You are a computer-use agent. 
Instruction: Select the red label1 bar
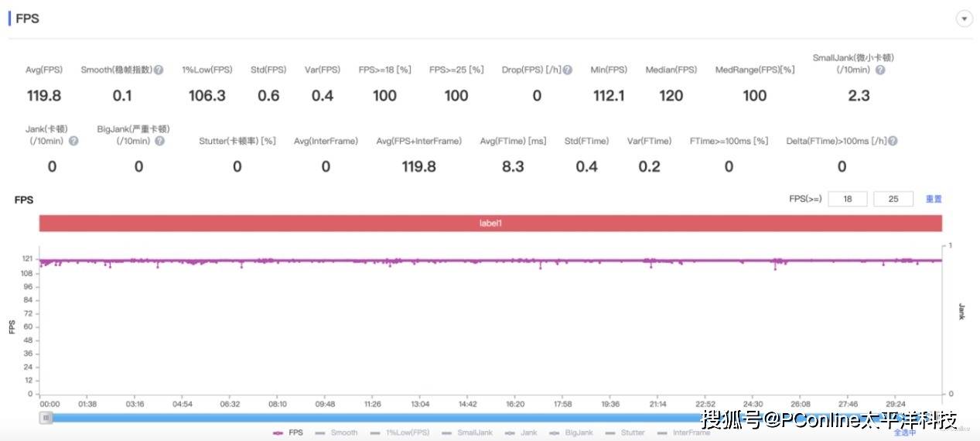click(490, 223)
